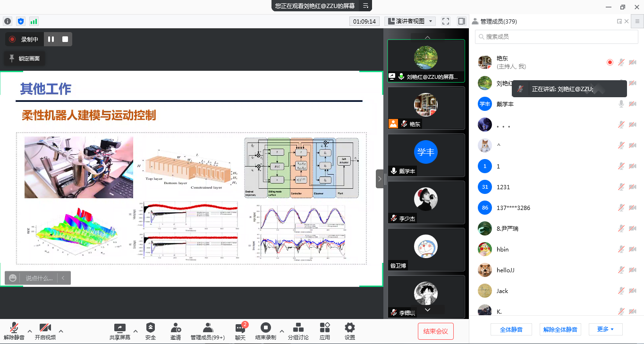The image size is (644, 344).
Task: Open the network signal status icon
Action: (x=34, y=21)
